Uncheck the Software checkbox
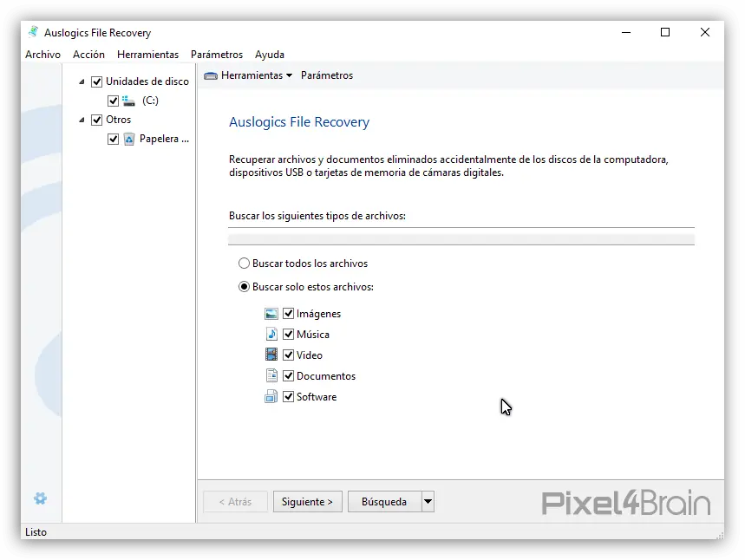745x560 pixels. coord(289,397)
